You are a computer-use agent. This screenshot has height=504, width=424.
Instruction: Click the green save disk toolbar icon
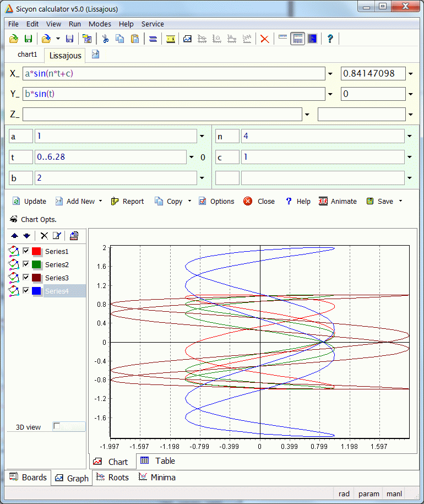(x=28, y=39)
